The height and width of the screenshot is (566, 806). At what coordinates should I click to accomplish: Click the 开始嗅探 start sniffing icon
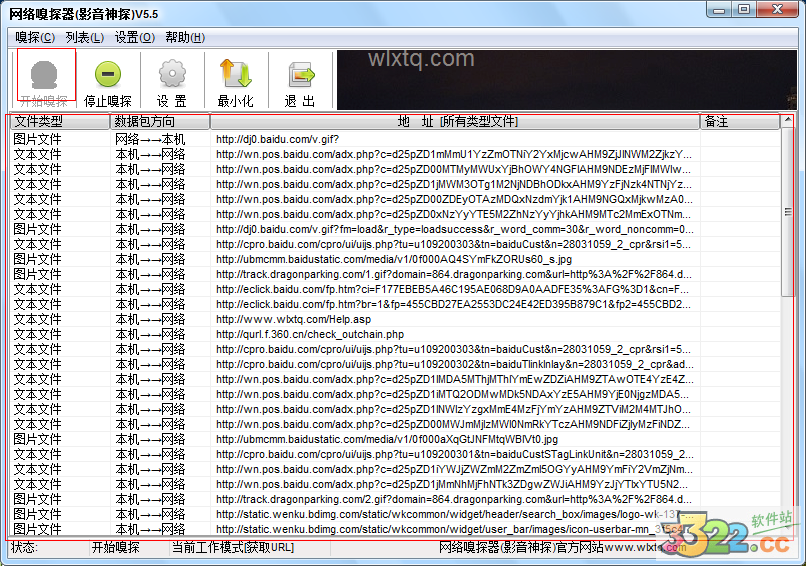[44, 75]
